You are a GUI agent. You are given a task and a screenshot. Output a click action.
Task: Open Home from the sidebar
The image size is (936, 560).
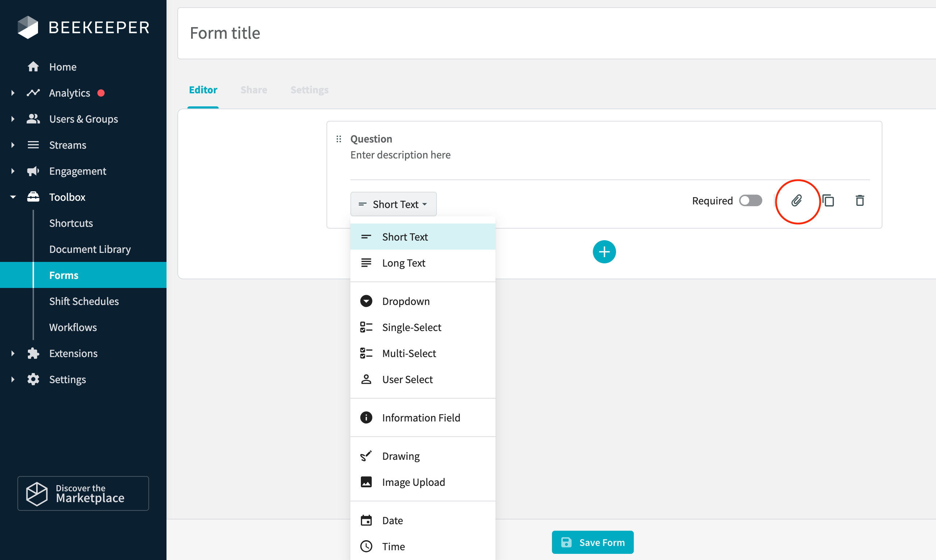[x=63, y=67]
